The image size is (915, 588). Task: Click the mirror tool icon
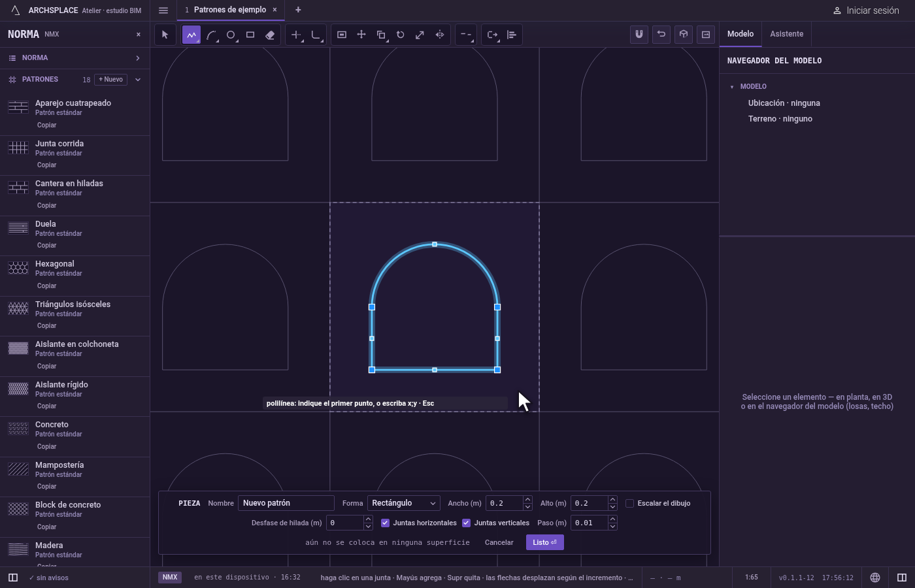click(x=440, y=35)
